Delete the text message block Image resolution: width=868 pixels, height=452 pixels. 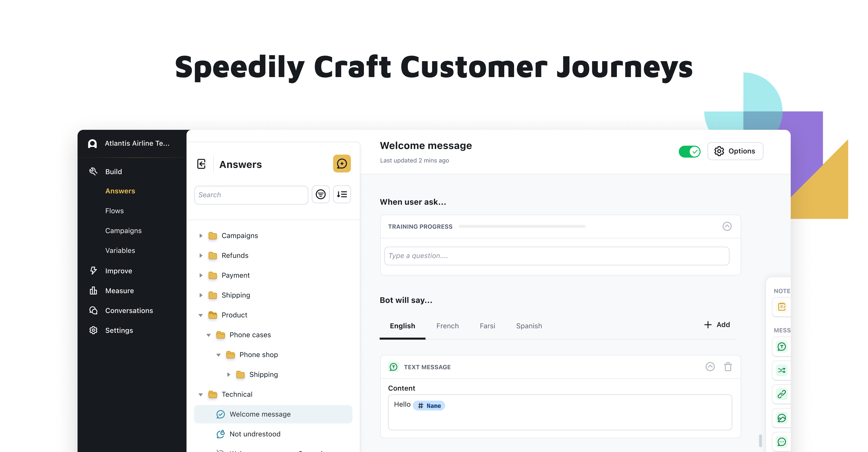(728, 367)
